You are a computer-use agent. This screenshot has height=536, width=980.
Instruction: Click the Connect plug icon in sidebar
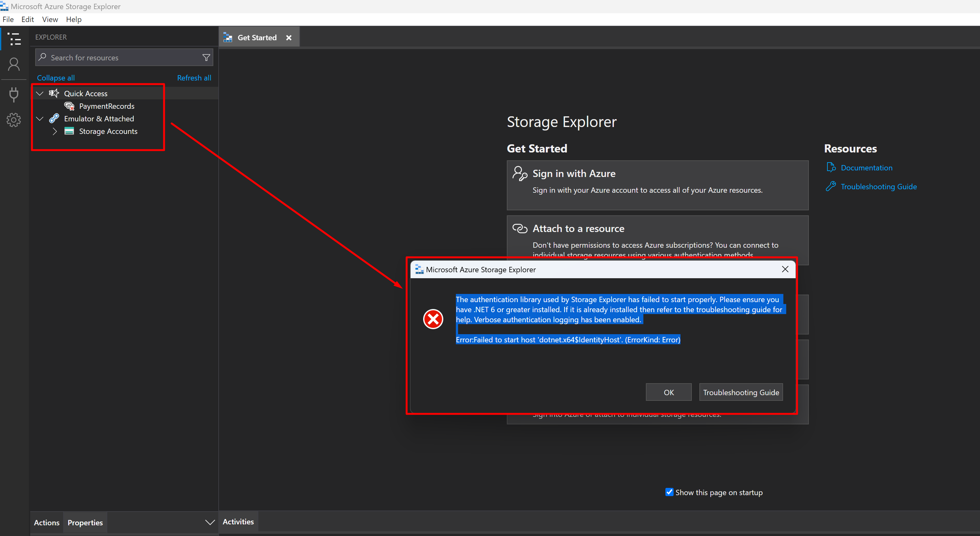pyautogui.click(x=14, y=94)
